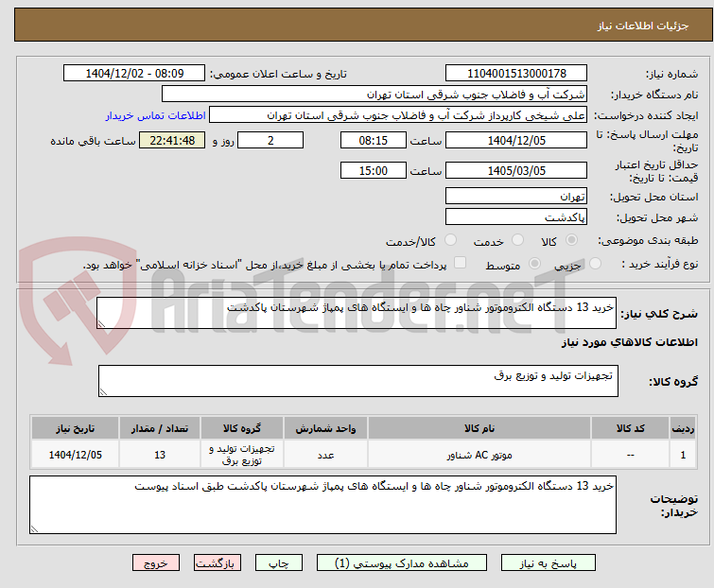Screen dimensions: 714x588
Task: Click the resize handle of گروه کالا box
Action: [103, 392]
